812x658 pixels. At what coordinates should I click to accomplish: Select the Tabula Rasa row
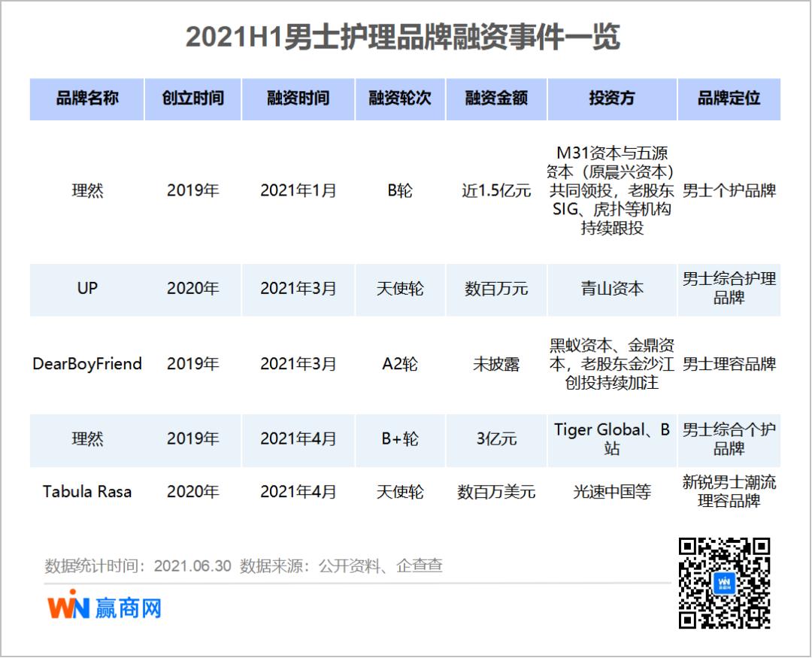(x=86, y=492)
